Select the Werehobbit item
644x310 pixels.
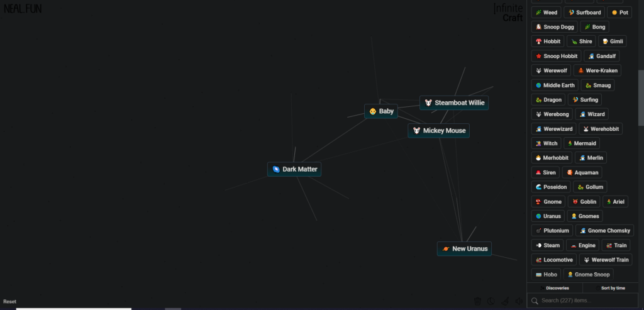601,129
